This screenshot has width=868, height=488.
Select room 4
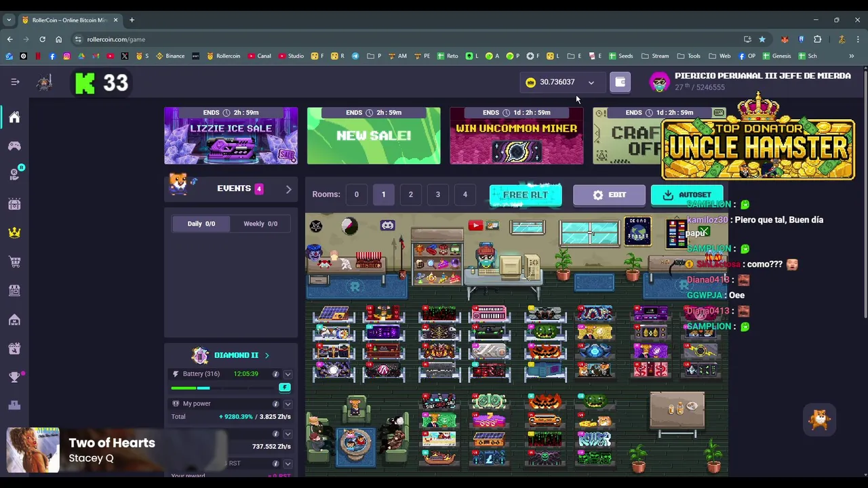point(465,195)
